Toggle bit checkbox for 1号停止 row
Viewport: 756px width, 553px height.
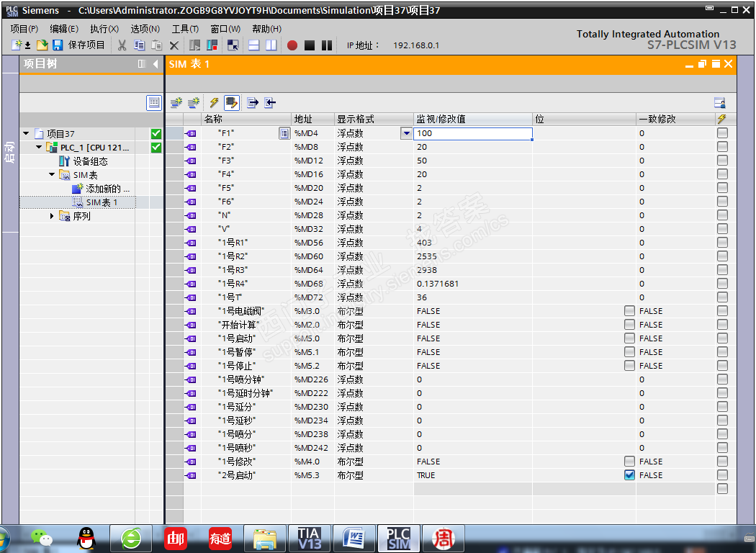629,366
